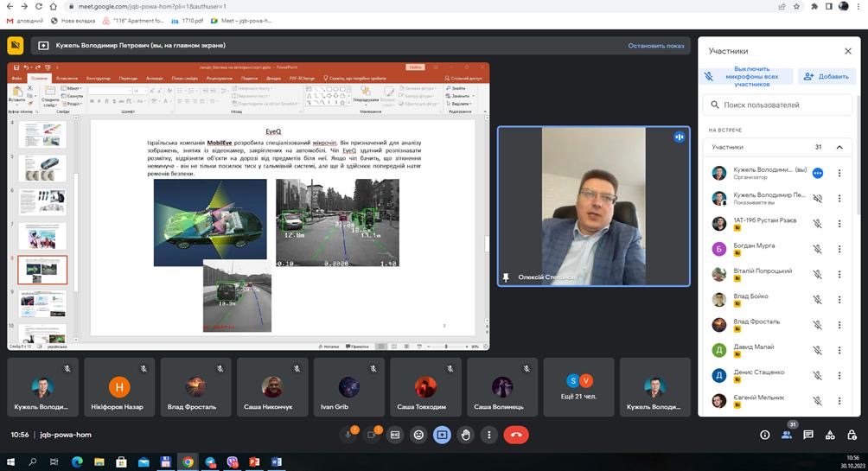
Task: Open the host controls lock icon
Action: pos(851,435)
